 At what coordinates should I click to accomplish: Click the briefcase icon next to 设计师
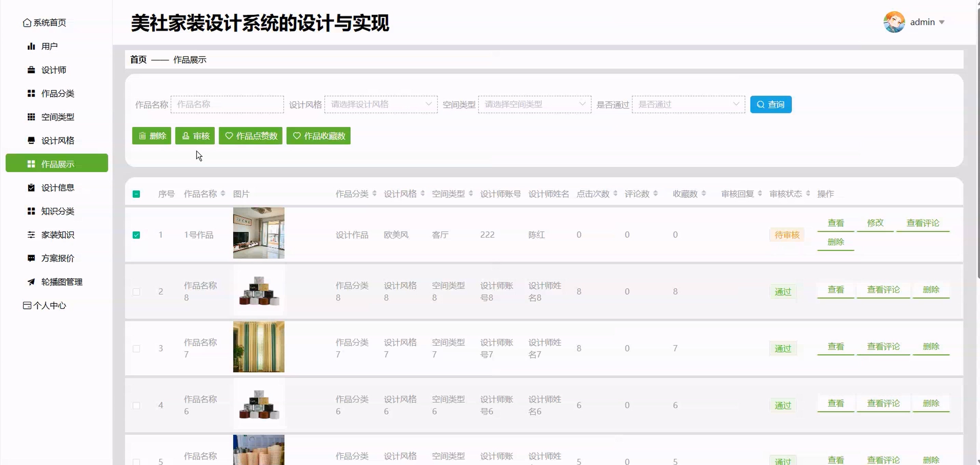(x=31, y=70)
